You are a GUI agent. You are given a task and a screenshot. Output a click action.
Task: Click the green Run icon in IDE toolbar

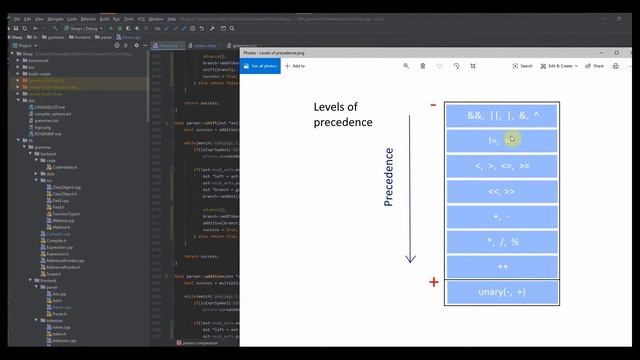tap(111, 28)
